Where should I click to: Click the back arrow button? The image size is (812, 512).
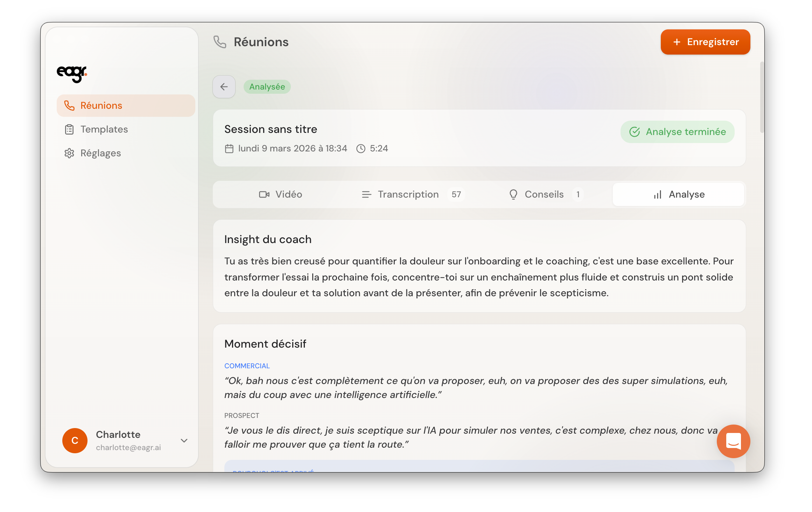(224, 87)
